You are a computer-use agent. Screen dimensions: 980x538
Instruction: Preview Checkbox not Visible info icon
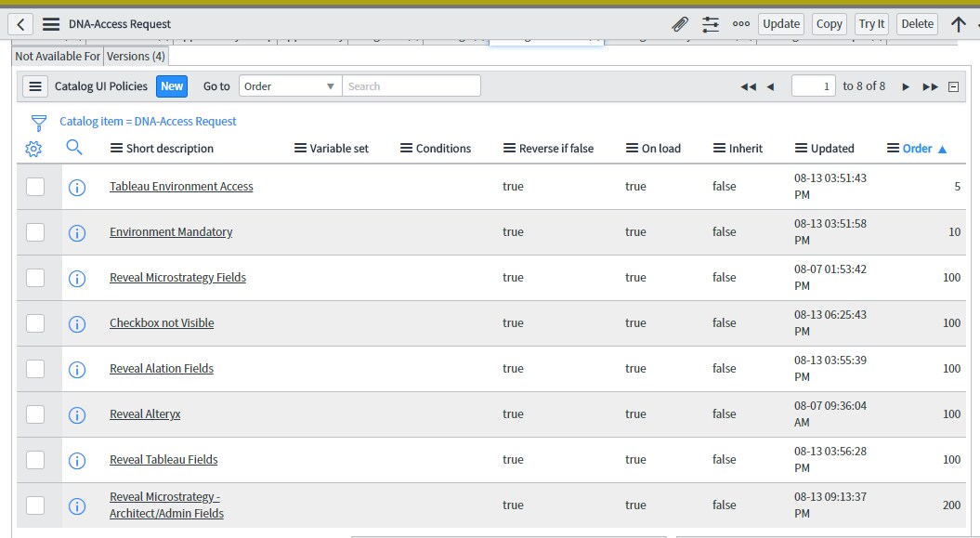(x=77, y=324)
